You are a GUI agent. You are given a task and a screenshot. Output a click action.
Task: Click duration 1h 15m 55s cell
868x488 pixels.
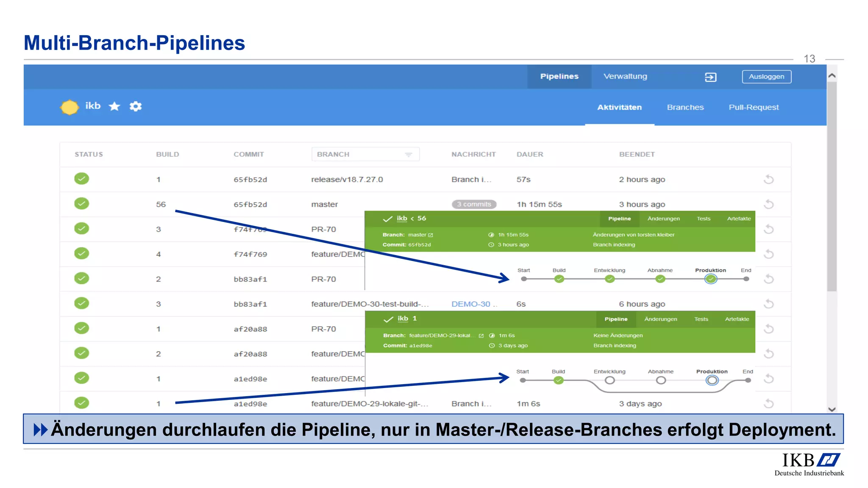[x=539, y=205]
